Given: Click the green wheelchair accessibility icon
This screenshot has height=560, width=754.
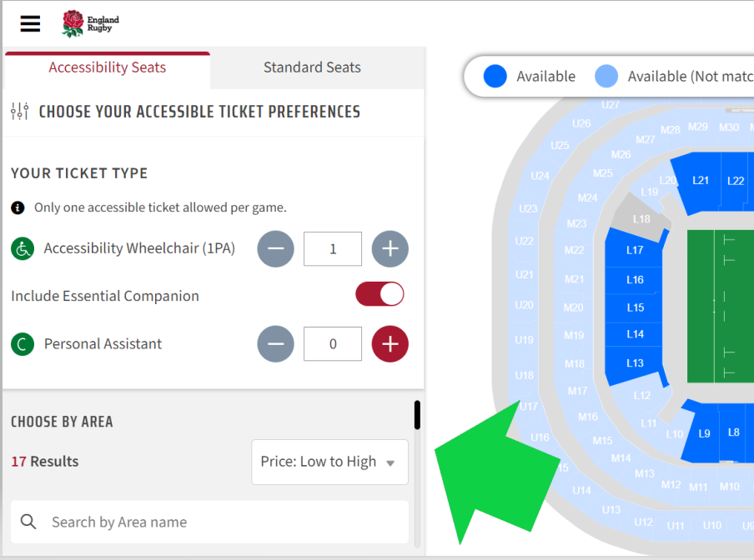Looking at the screenshot, I should (23, 249).
